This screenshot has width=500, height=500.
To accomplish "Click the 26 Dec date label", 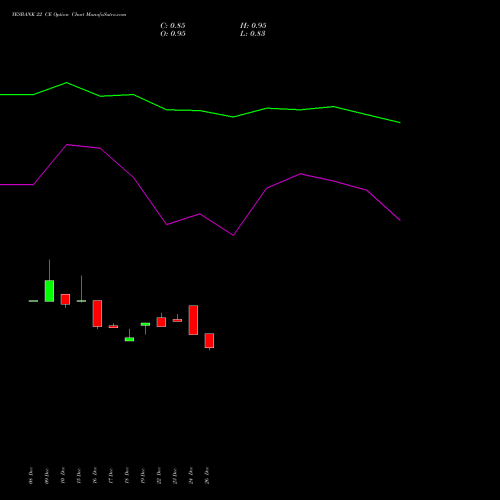I will tap(207, 476).
